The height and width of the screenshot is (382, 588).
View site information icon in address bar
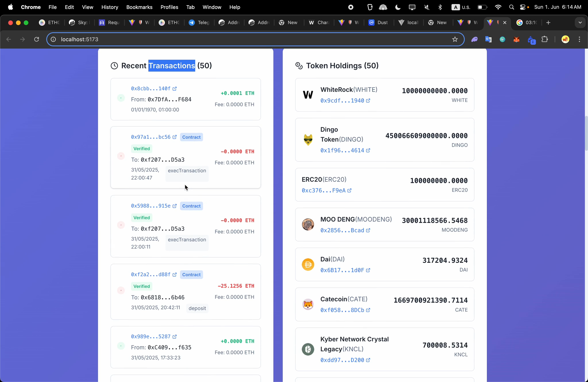click(x=53, y=39)
